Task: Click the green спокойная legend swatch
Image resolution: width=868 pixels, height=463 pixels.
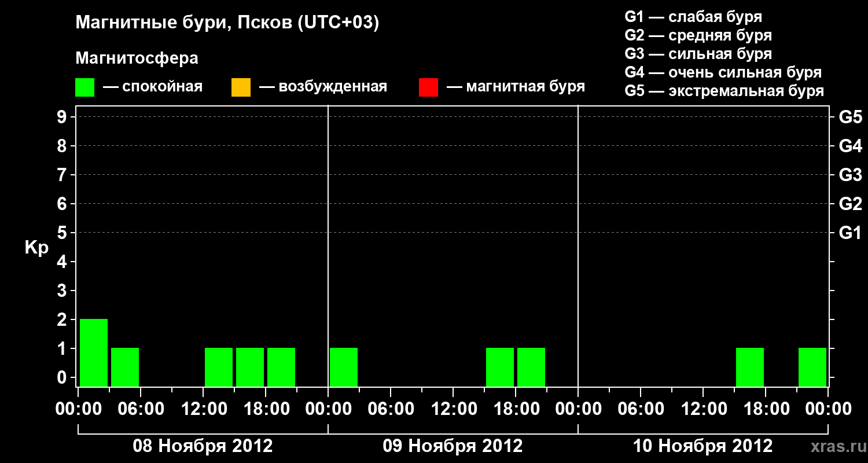Action: (x=84, y=87)
